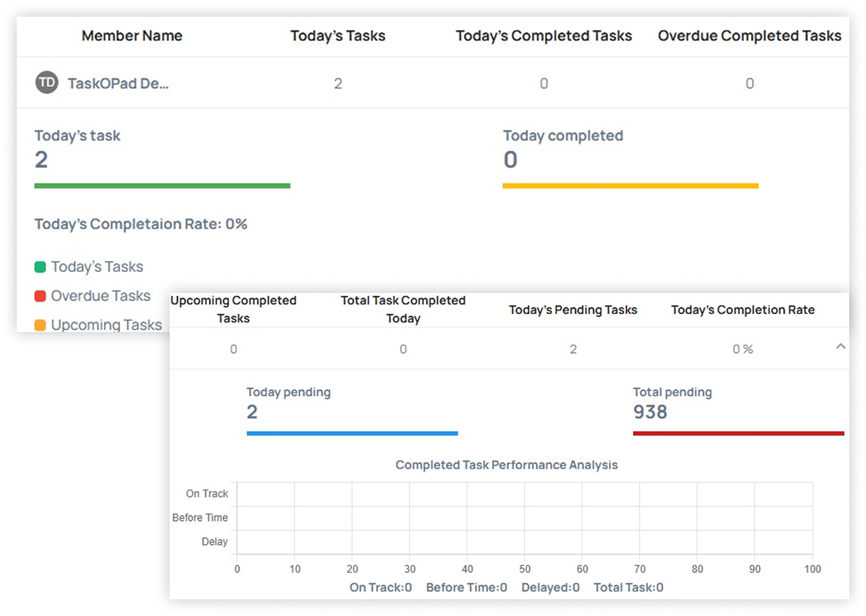Select Upcoming Completed Tasks column header

[233, 309]
